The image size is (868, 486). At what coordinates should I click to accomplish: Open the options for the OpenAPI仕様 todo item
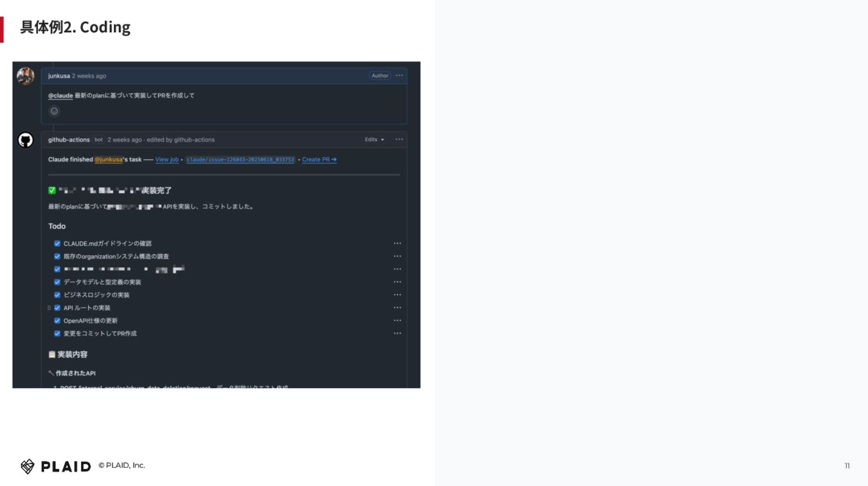point(397,321)
